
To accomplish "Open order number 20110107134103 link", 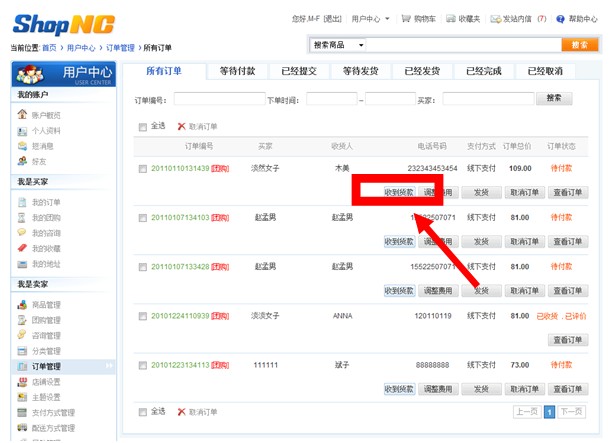I will [x=180, y=217].
